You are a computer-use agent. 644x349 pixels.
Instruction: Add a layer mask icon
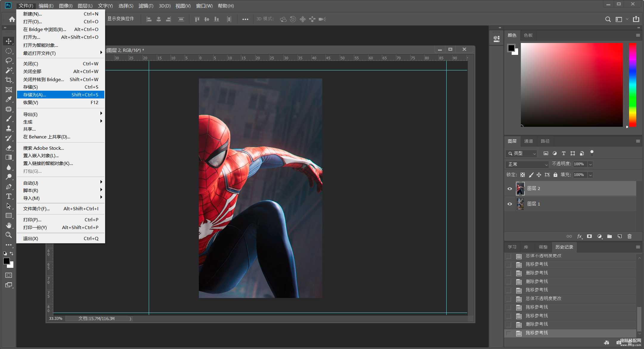pos(589,236)
